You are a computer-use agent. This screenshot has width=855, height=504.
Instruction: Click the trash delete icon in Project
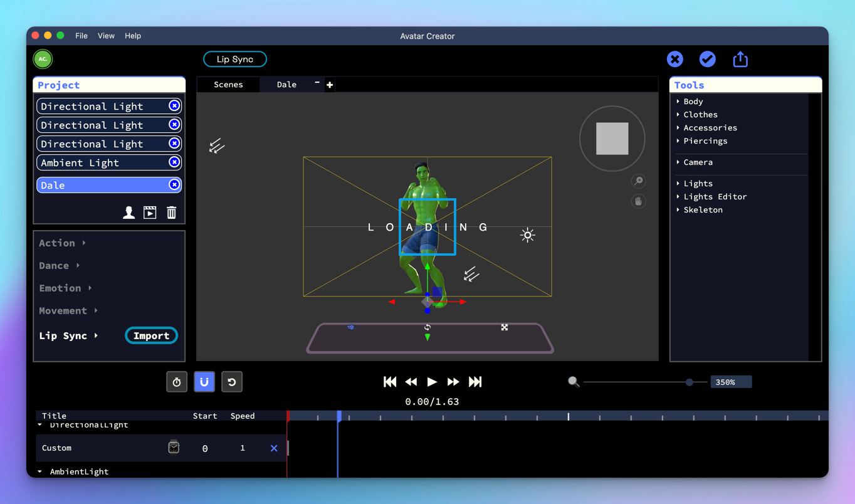171,213
